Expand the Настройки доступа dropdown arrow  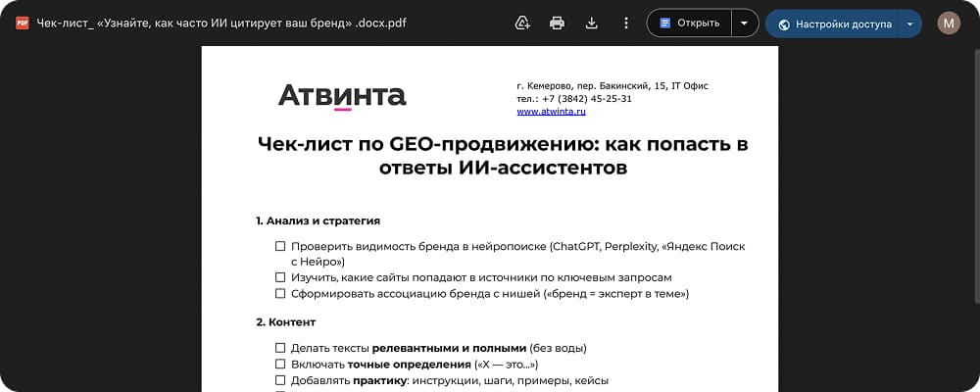(x=909, y=24)
